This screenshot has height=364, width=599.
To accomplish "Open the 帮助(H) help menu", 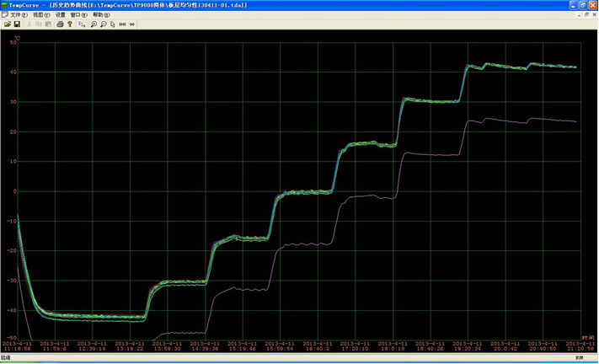I will pyautogui.click(x=101, y=15).
